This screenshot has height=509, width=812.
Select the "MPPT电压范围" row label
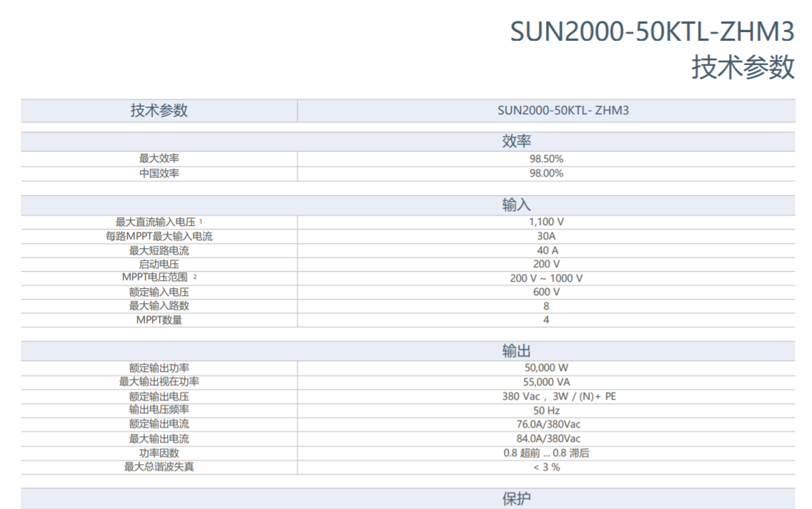pos(155,277)
